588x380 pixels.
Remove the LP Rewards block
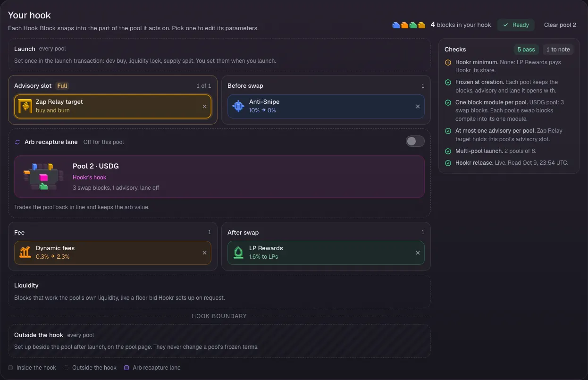pyautogui.click(x=418, y=253)
